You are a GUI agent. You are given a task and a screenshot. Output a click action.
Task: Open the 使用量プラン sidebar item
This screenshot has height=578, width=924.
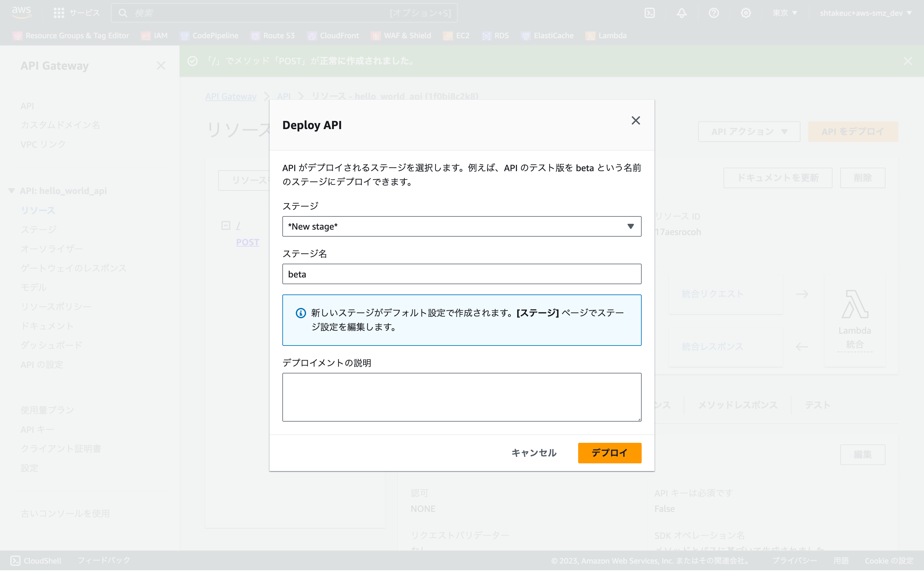click(x=47, y=410)
